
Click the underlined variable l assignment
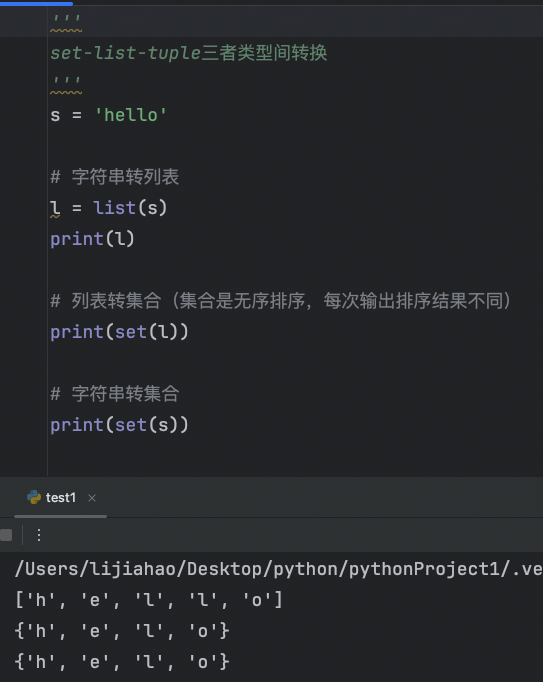(x=55, y=208)
